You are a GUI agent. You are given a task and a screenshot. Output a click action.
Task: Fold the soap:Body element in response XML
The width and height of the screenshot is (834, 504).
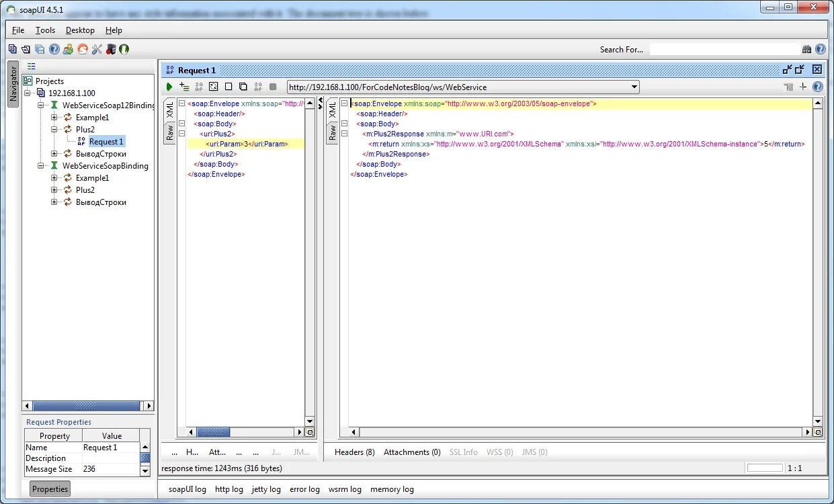[345, 124]
